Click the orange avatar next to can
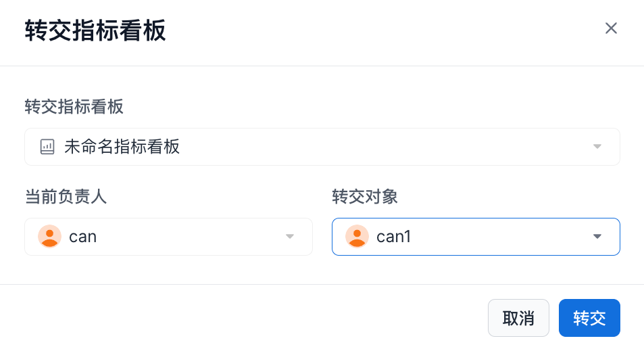644x347 pixels. point(49,236)
